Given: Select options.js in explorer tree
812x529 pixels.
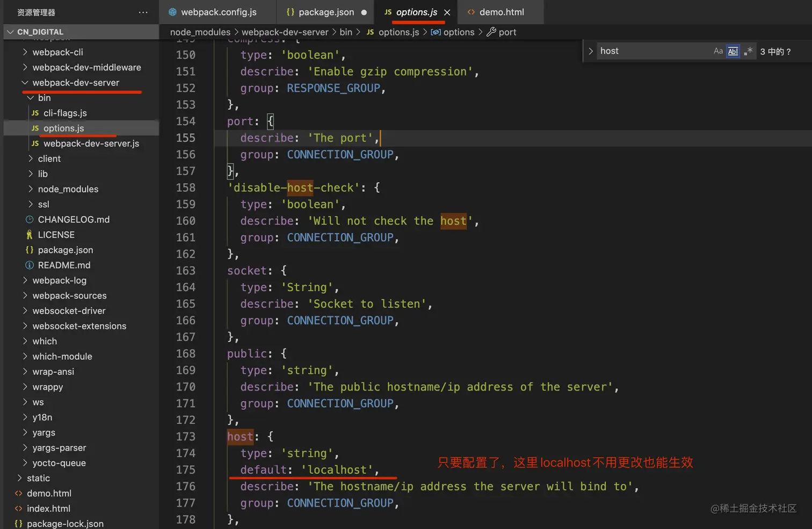Looking at the screenshot, I should [63, 128].
